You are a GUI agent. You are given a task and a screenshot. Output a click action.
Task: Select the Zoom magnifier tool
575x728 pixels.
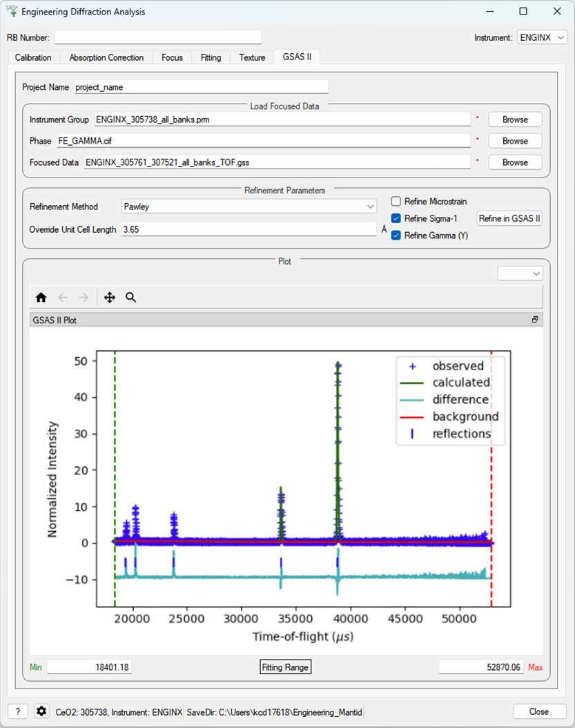(x=130, y=297)
